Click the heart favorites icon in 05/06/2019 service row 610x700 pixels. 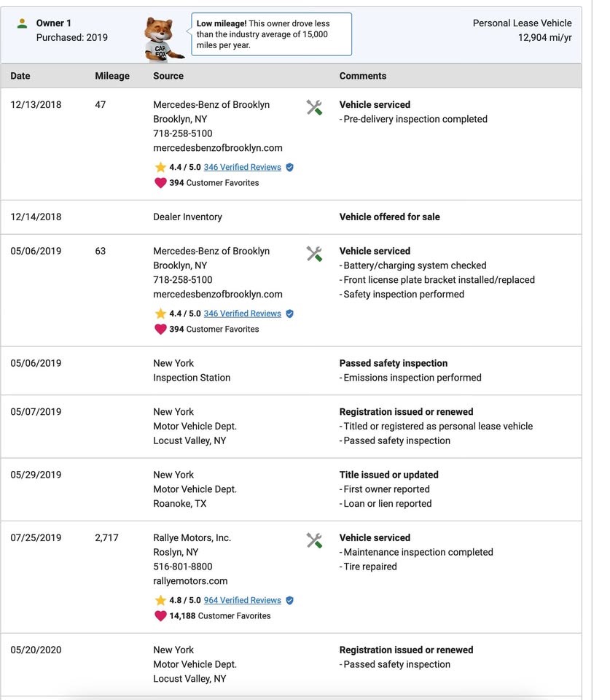(x=160, y=329)
